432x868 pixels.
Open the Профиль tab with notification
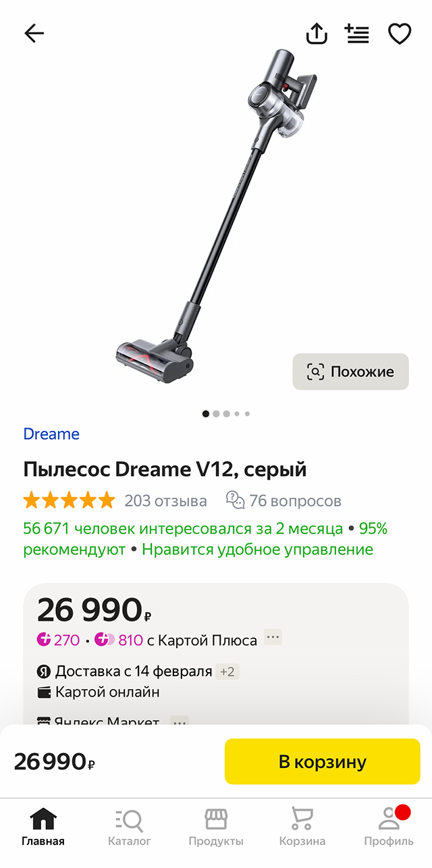pos(389,826)
